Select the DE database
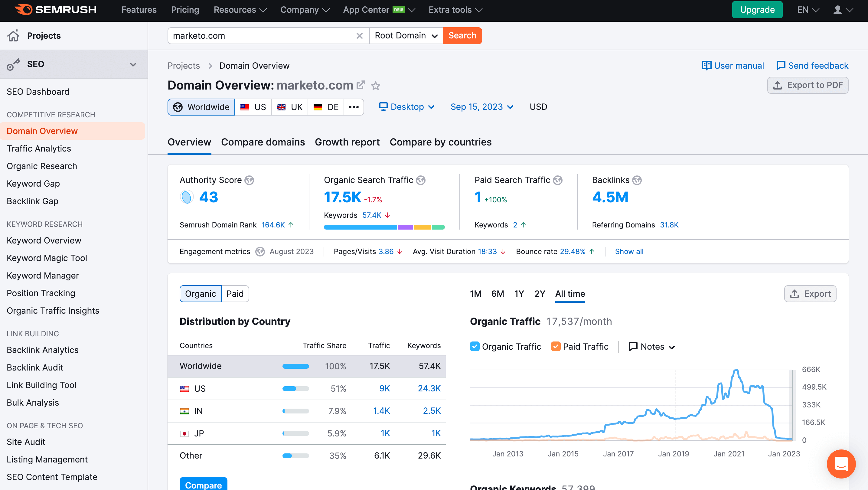 tap(326, 107)
